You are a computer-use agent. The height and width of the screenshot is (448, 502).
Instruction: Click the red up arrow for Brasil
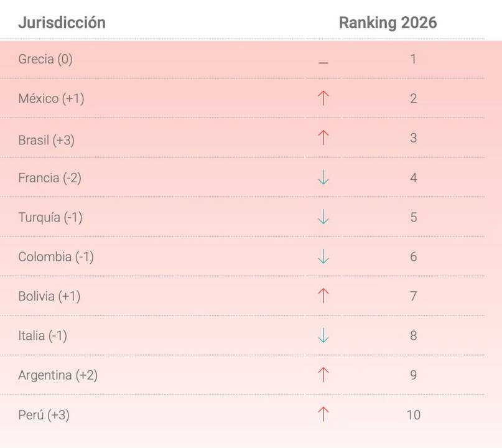point(323,138)
